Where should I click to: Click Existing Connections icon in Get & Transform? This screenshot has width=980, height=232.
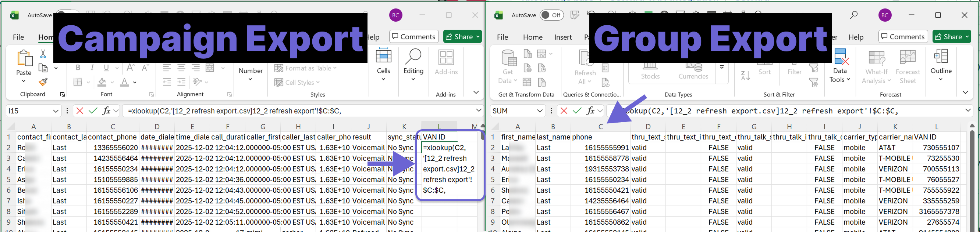[542, 82]
